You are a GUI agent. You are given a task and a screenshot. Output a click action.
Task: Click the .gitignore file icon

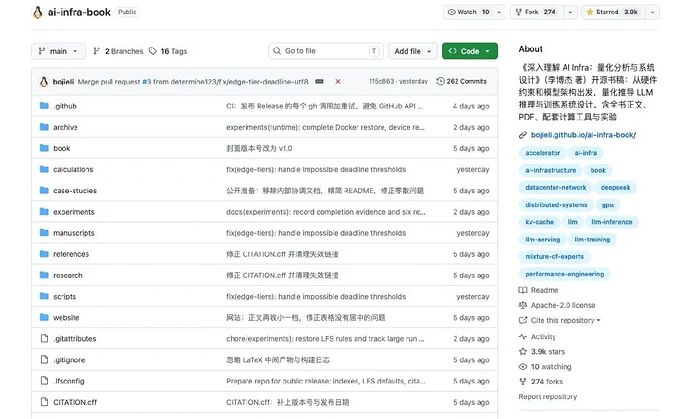point(44,360)
